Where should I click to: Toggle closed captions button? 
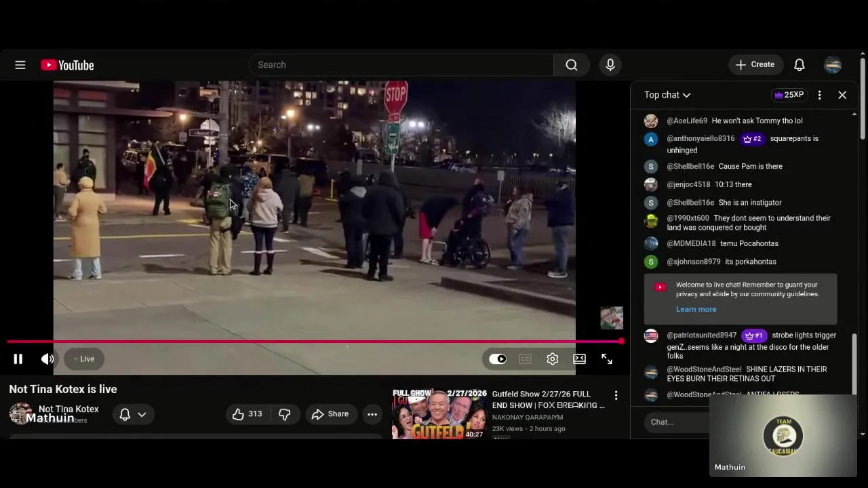coord(525,359)
